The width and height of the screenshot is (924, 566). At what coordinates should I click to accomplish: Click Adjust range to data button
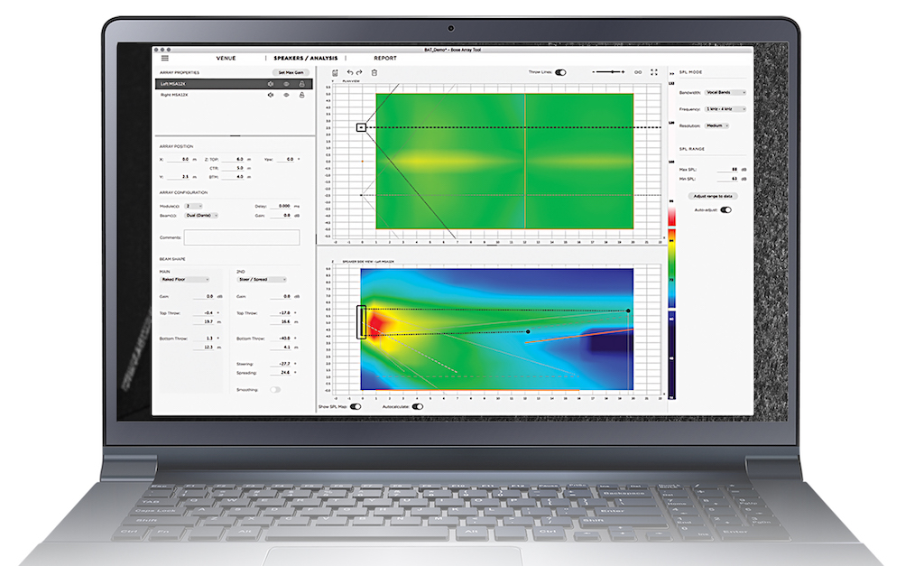click(x=715, y=196)
